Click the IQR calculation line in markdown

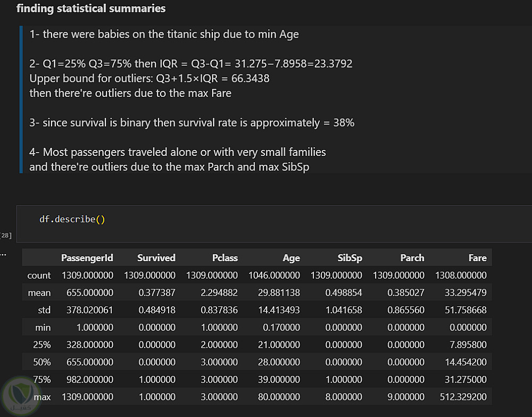[190, 64]
